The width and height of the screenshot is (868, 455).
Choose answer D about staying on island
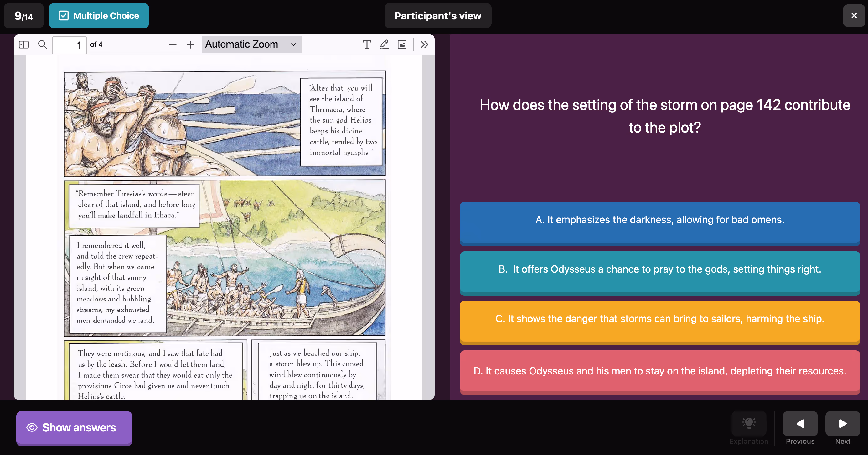tap(660, 372)
